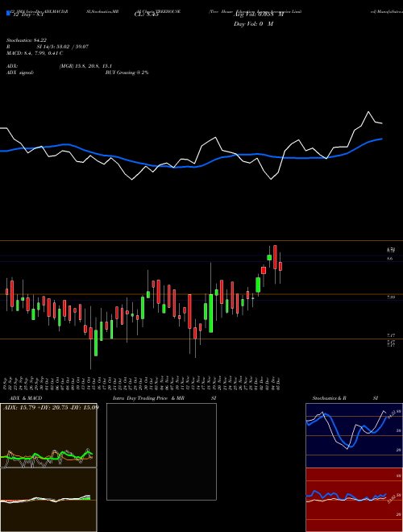Click the 7.47 price level label

point(390,335)
